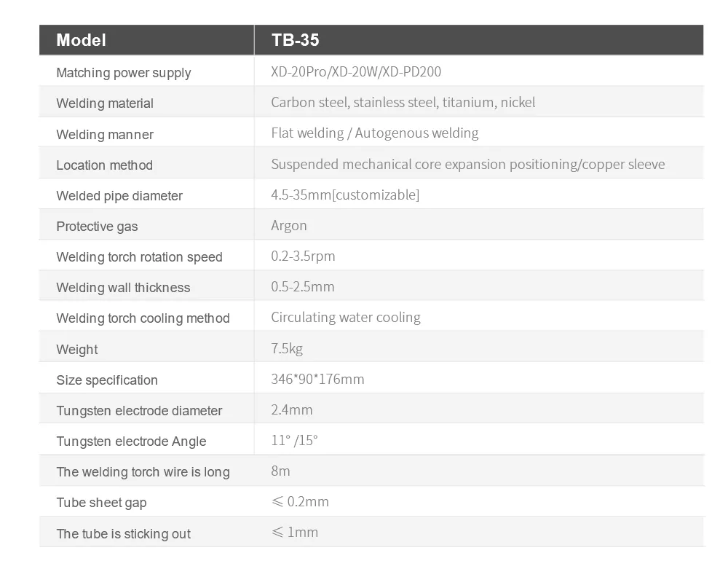
Task: Click the Matching power supply label
Action: (123, 73)
